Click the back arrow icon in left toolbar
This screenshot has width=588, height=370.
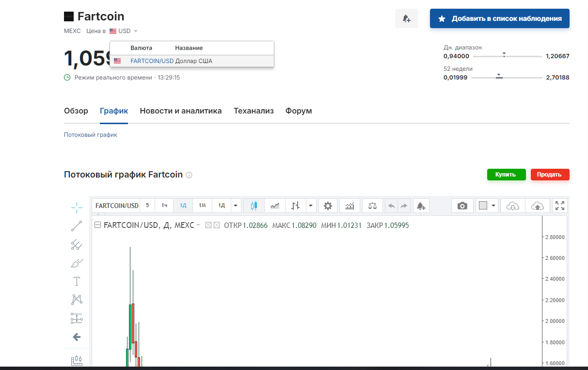point(77,337)
